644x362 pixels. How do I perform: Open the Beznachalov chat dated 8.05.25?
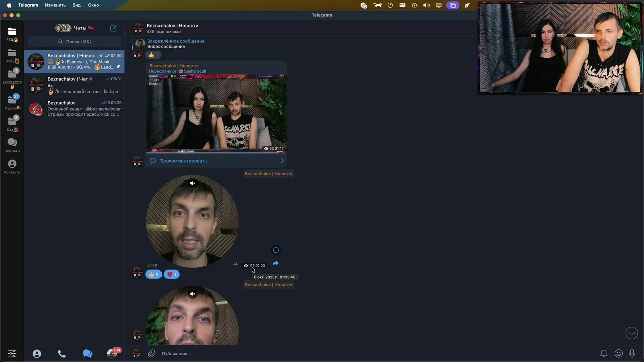tap(74, 108)
